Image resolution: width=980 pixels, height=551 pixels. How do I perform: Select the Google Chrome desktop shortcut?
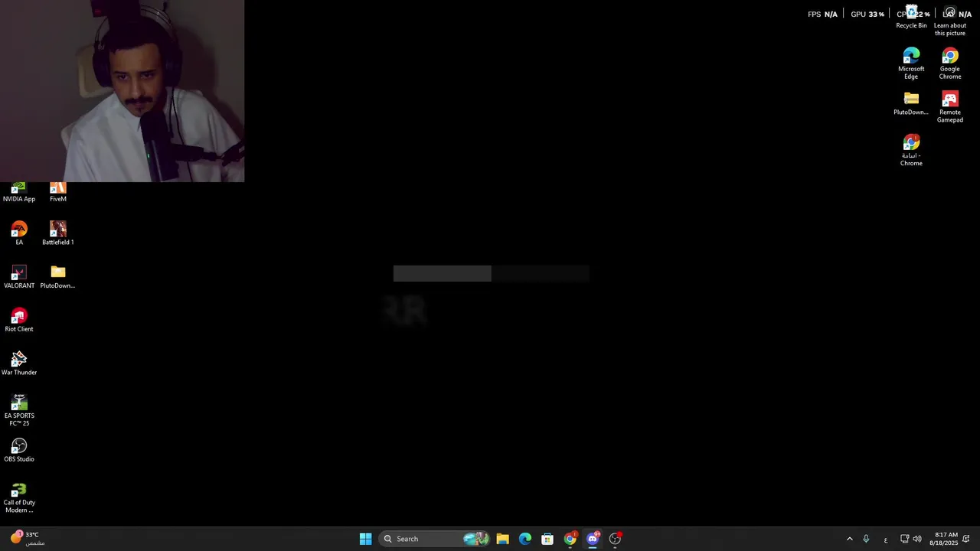[x=950, y=64]
